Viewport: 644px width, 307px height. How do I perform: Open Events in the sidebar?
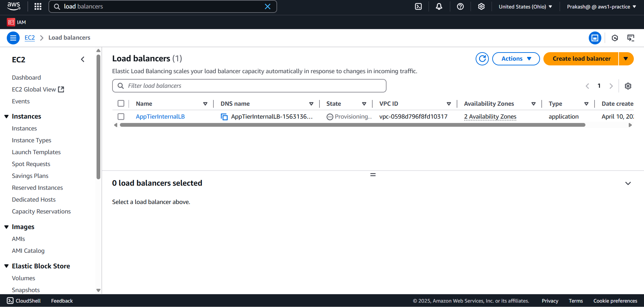click(x=21, y=101)
